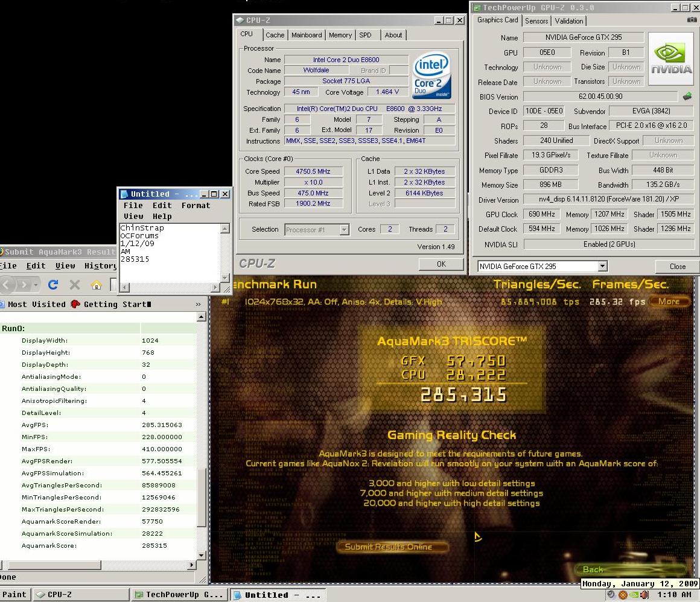Click the Notepad title bar icon
Viewport: 700px width, 602px height.
tap(124, 194)
